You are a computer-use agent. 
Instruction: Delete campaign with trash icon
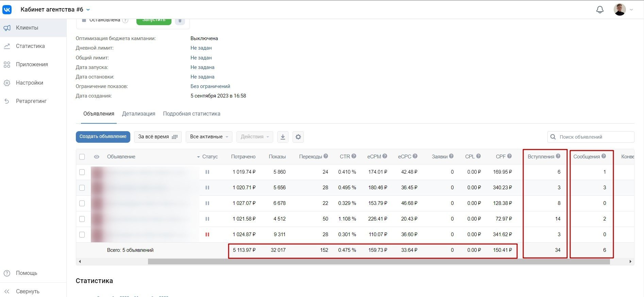(180, 21)
